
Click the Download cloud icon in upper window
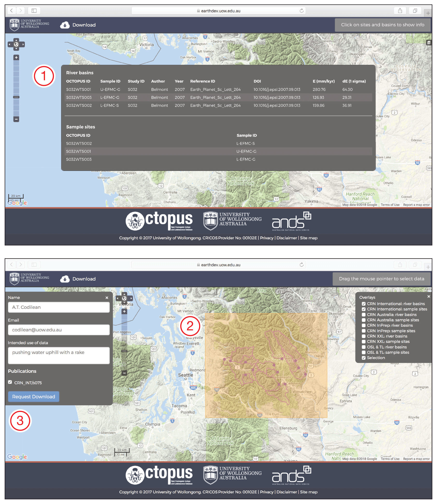click(65, 25)
